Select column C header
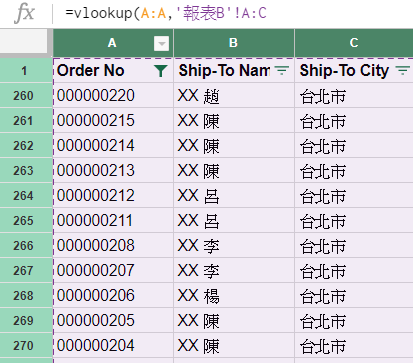413x363 pixels. tap(354, 43)
